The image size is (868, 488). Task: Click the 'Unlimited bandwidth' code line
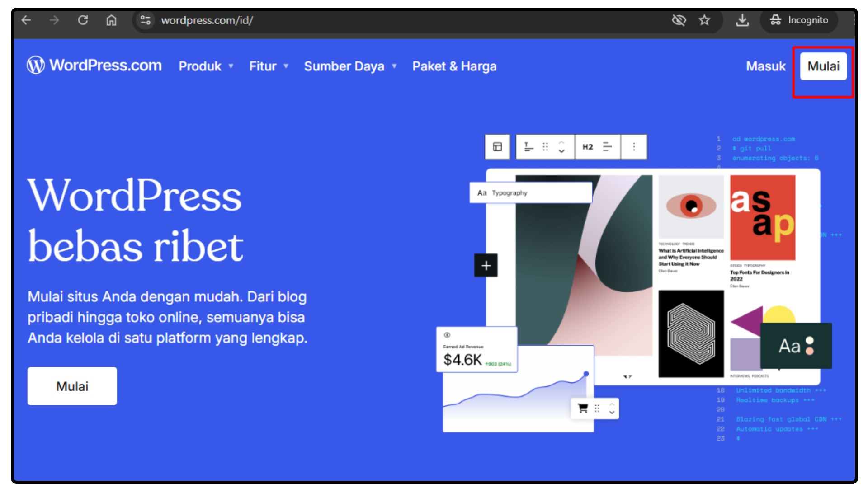tap(781, 390)
